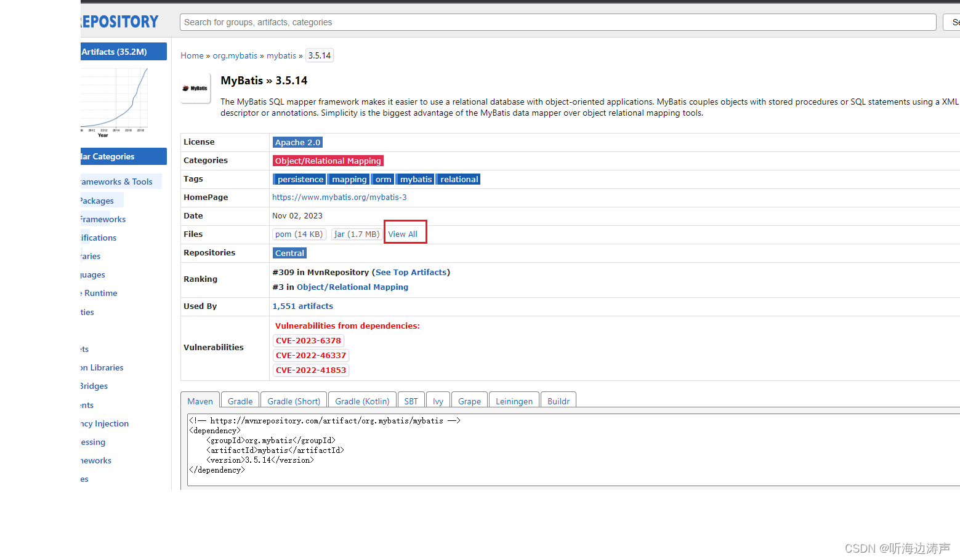
Task: Click the Search button beside the search field
Action: pos(952,22)
